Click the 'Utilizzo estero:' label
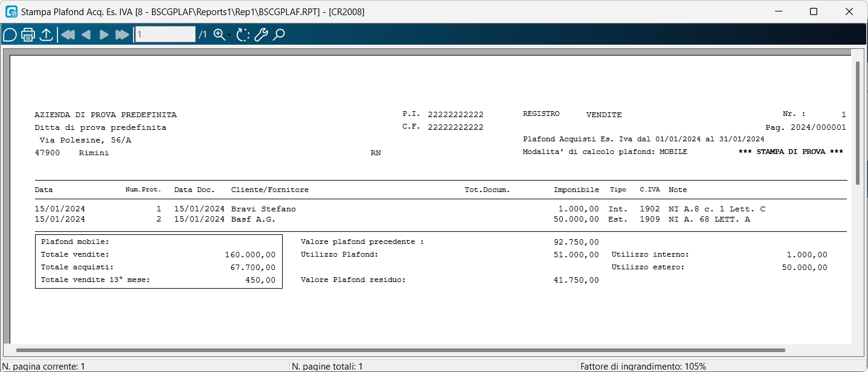868x372 pixels. (648, 267)
